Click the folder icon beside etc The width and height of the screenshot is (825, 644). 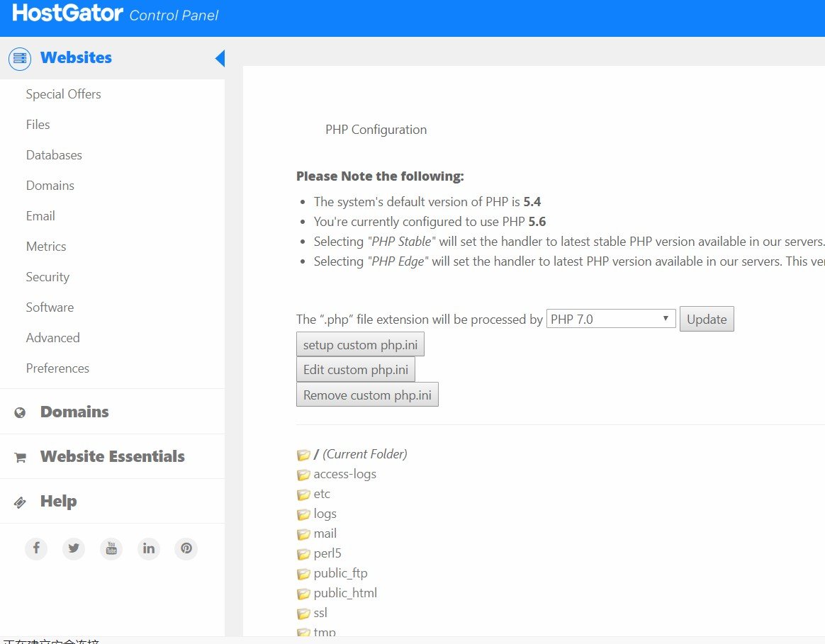click(x=303, y=495)
